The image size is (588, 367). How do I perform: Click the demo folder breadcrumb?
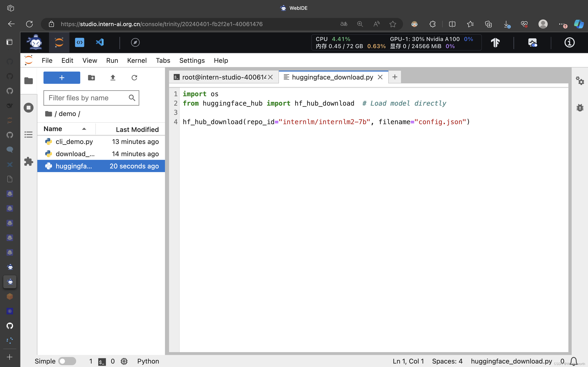pyautogui.click(x=67, y=114)
